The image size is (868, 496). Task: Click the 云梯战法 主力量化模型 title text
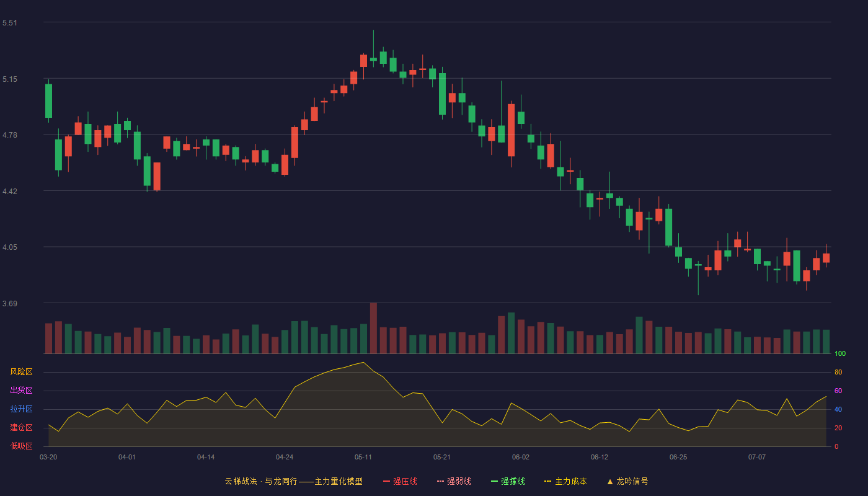click(294, 481)
